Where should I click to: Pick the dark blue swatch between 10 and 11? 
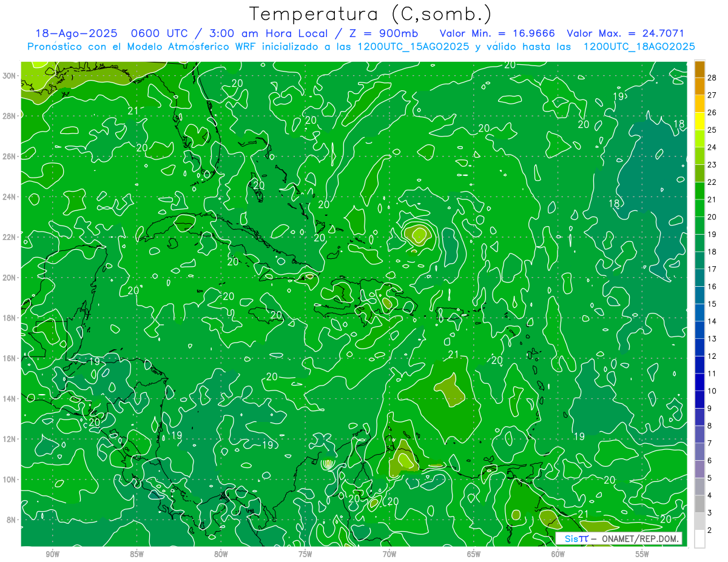(699, 383)
